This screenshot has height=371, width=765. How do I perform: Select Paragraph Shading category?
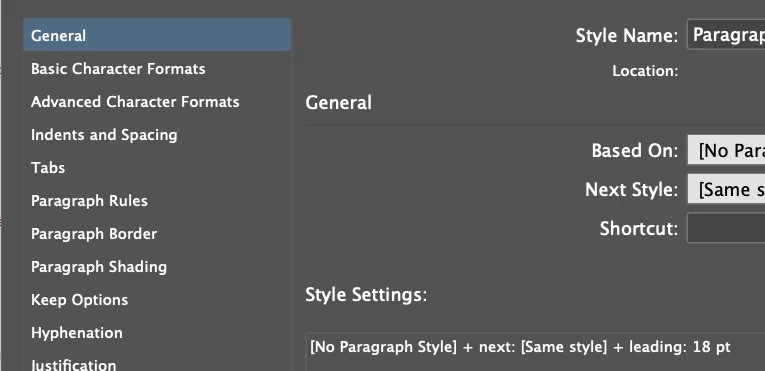[157, 267]
